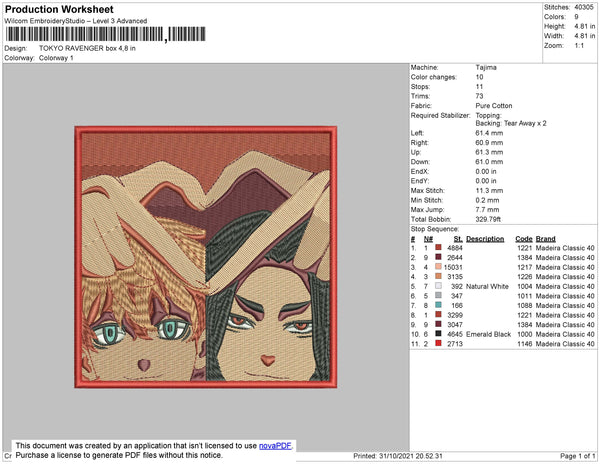Click code '1088' in stop 7 row
Image resolution: width=600 pixels, height=464 pixels.
[x=525, y=305]
